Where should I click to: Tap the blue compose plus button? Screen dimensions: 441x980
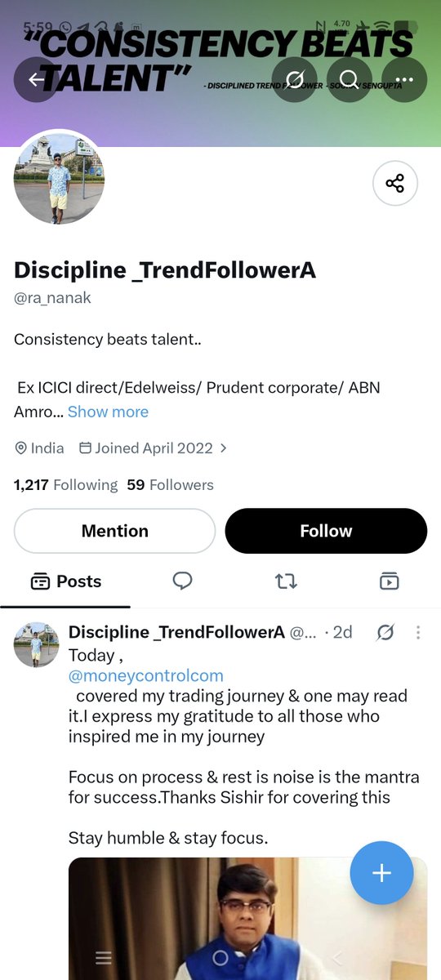tap(381, 873)
